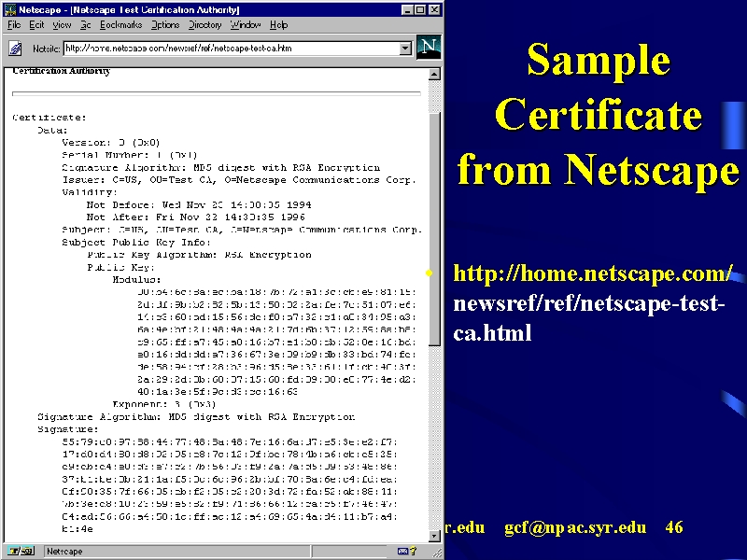
Task: Click the 'Version: 0 (0x0)' line
Action: [111, 143]
